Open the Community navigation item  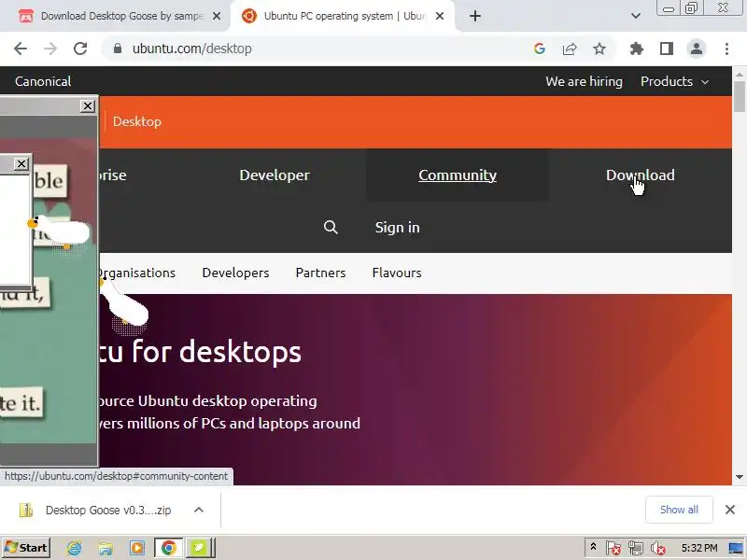458,175
